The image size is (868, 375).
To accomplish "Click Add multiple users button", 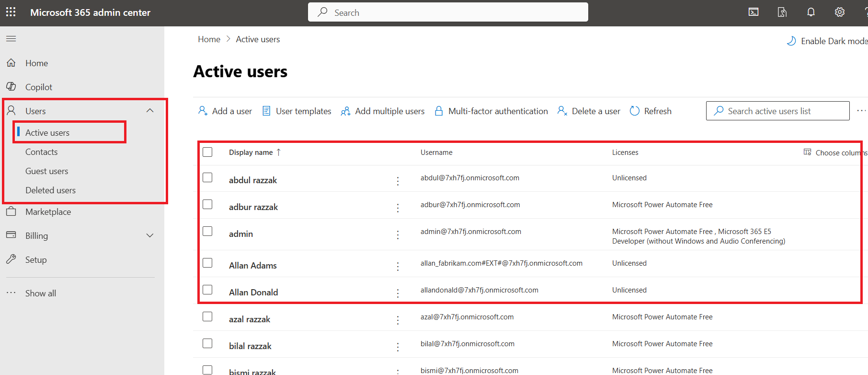I will click(383, 111).
